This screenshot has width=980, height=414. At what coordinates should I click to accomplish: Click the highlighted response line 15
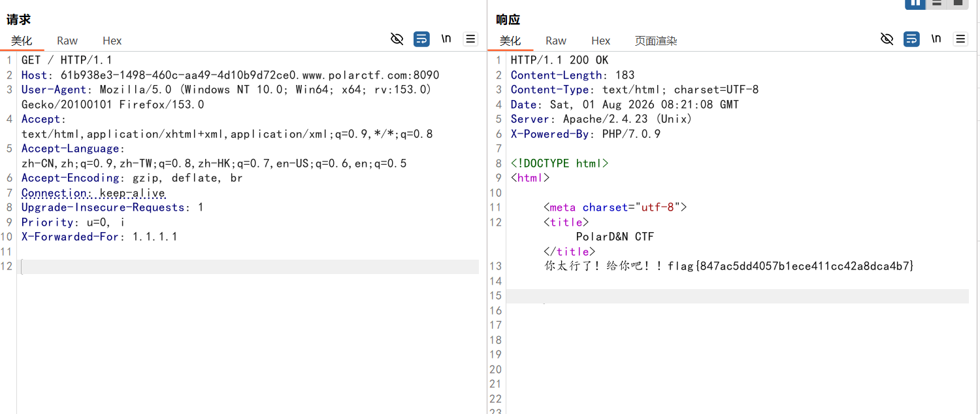click(738, 296)
